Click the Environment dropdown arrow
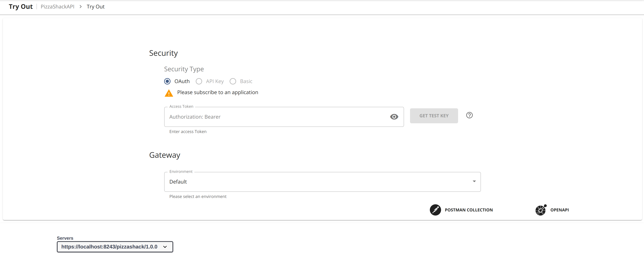The height and width of the screenshot is (258, 644). (474, 181)
